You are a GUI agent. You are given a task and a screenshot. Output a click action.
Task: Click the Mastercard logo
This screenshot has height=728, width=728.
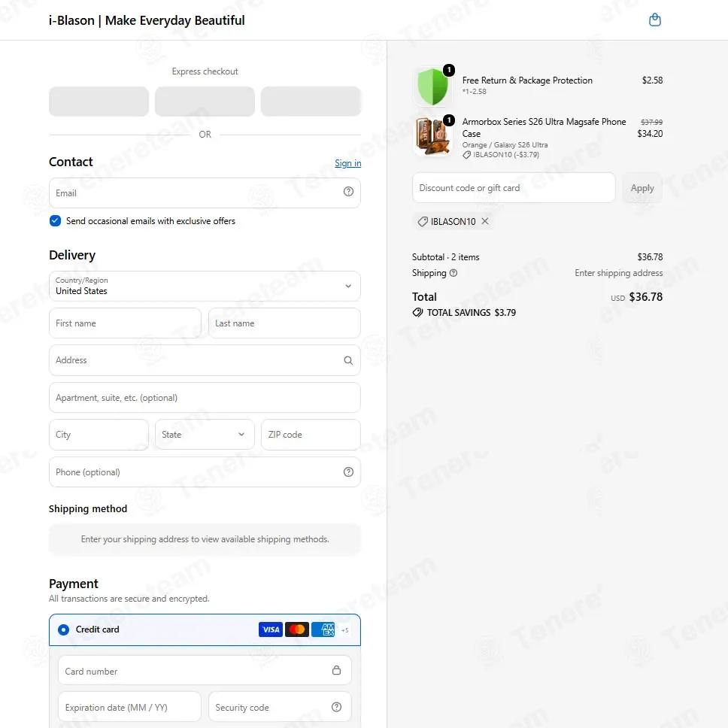click(x=297, y=629)
